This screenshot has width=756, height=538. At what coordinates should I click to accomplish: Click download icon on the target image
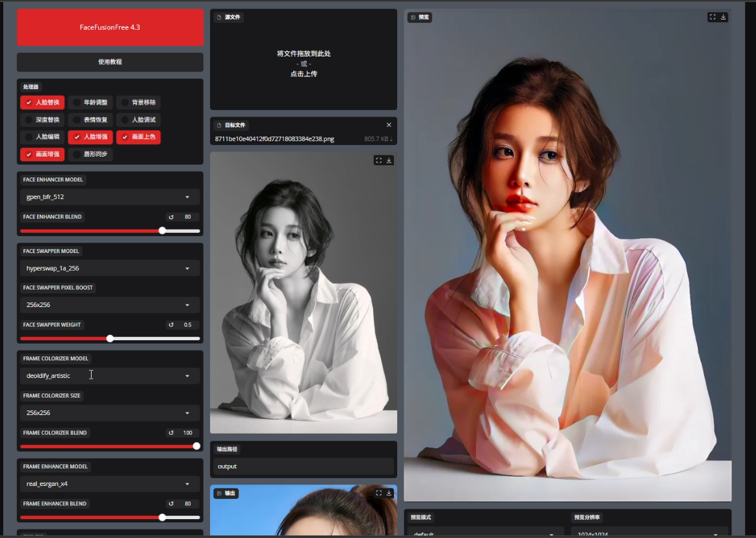pos(389,160)
